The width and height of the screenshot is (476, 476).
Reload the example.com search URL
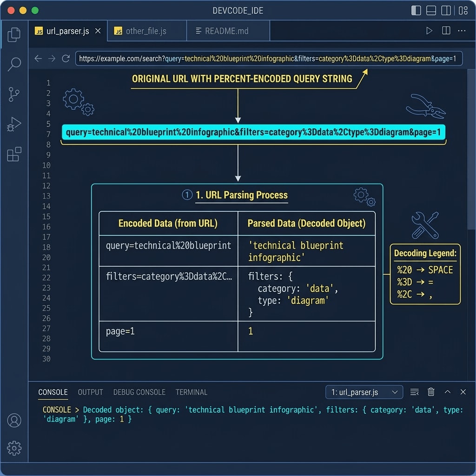pos(65,59)
